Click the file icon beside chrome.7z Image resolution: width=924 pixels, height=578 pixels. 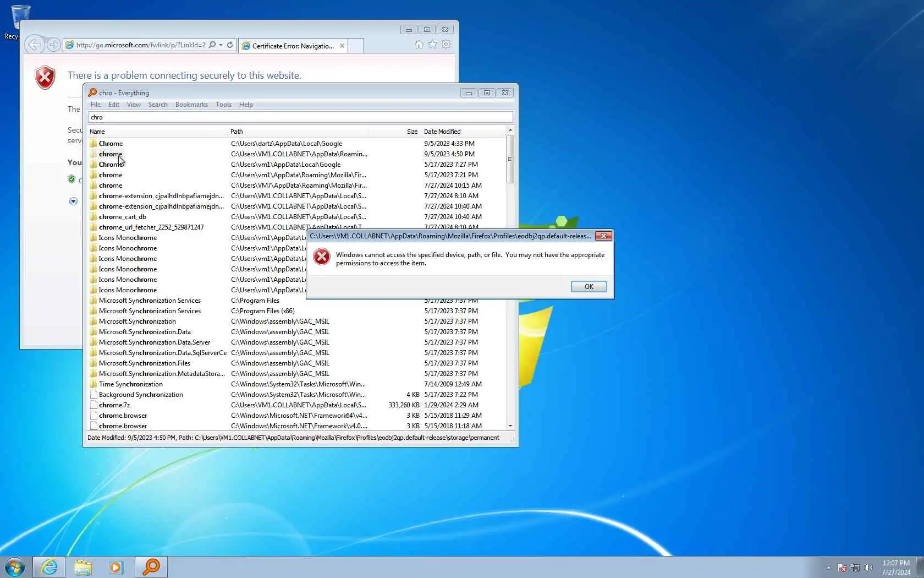click(x=94, y=405)
